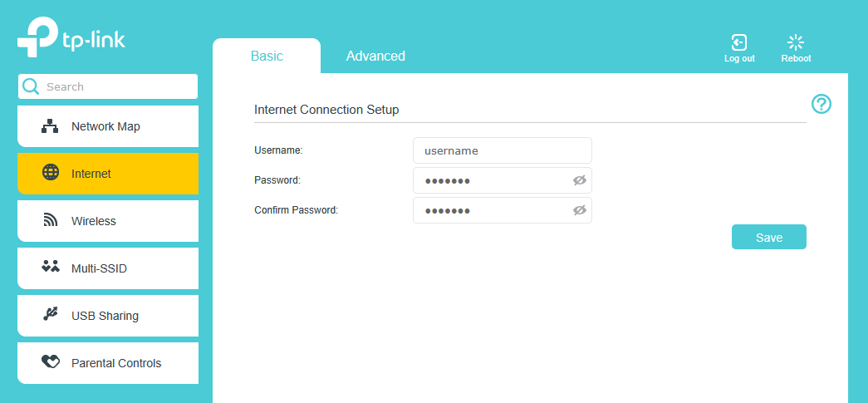Click the Reboot text label
This screenshot has width=868, height=403.
click(796, 59)
